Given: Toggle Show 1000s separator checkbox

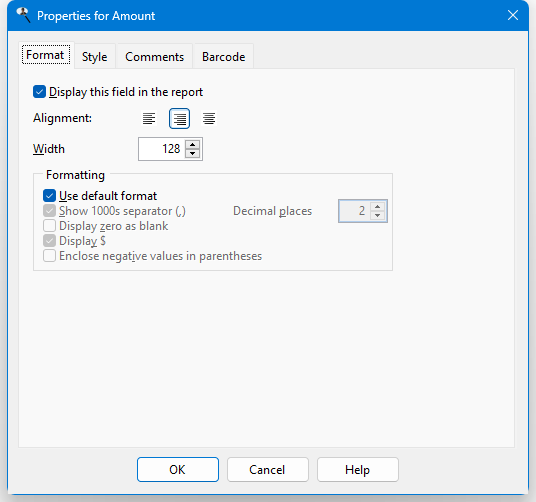Looking at the screenshot, I should [x=50, y=211].
